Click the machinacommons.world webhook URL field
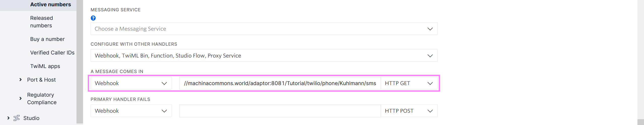644x125 pixels. click(280, 83)
